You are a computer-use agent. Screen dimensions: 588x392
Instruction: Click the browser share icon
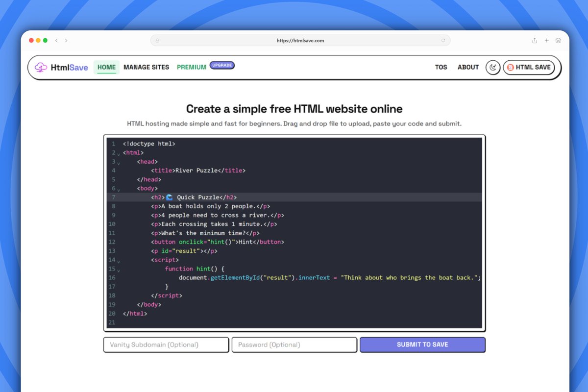pyautogui.click(x=535, y=41)
